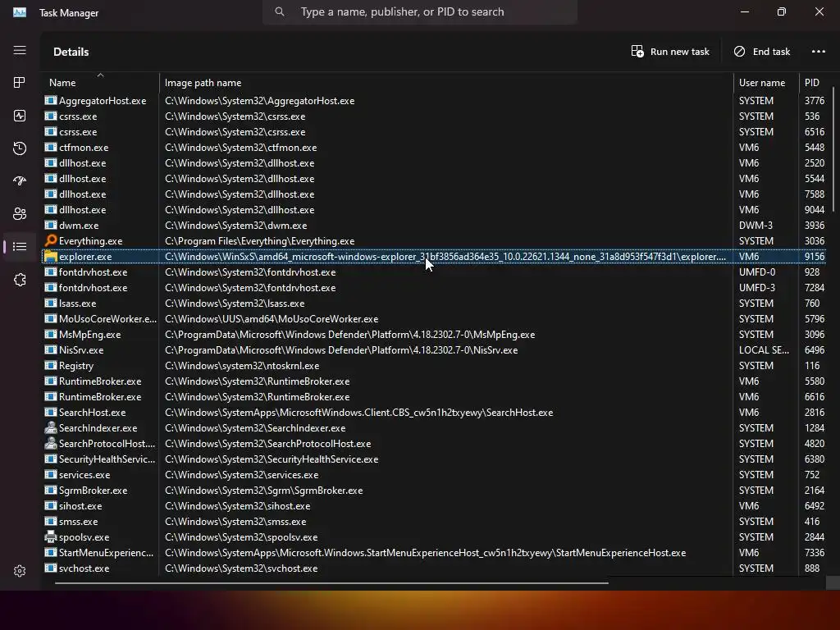Click the Registry process icon
The width and height of the screenshot is (840, 630).
click(x=51, y=365)
